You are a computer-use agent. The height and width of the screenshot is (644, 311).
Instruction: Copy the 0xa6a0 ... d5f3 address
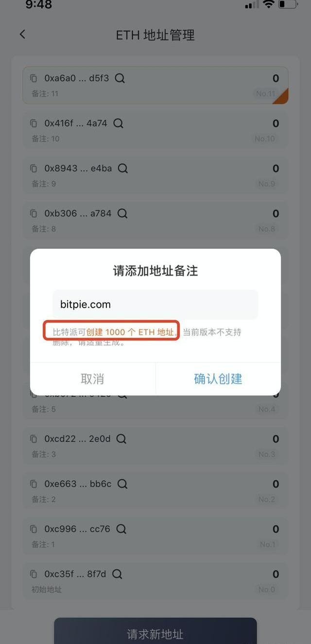(34, 78)
